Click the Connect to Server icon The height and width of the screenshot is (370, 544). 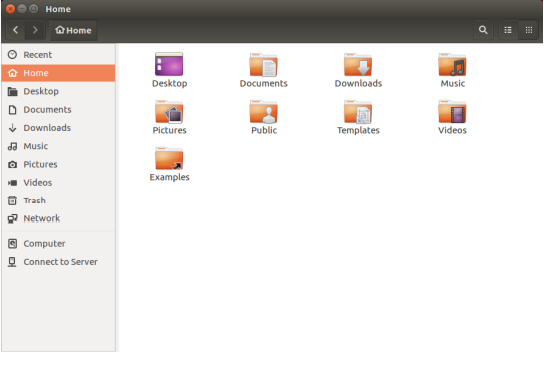[x=12, y=262]
